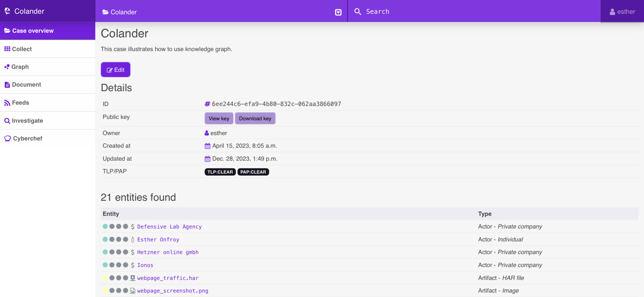Click the calendar icon in Created at row

207,146
